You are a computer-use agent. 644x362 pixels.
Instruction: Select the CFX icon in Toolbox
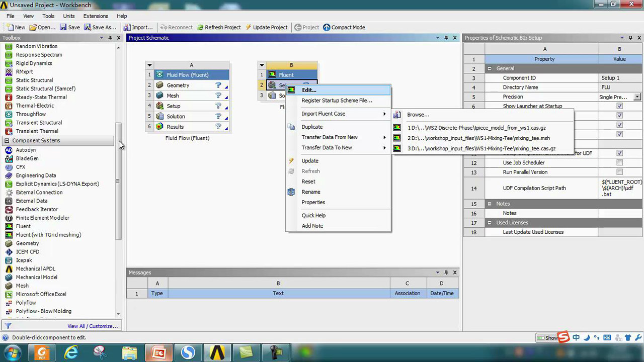click(9, 167)
